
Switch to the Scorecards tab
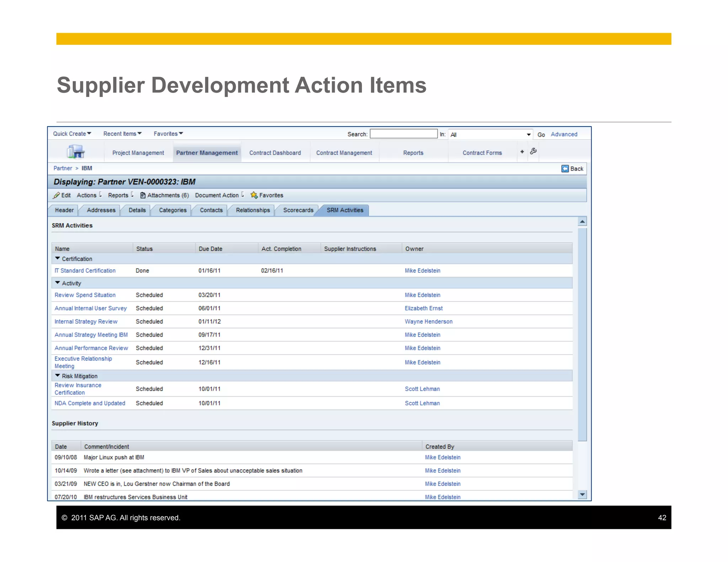[x=298, y=210]
